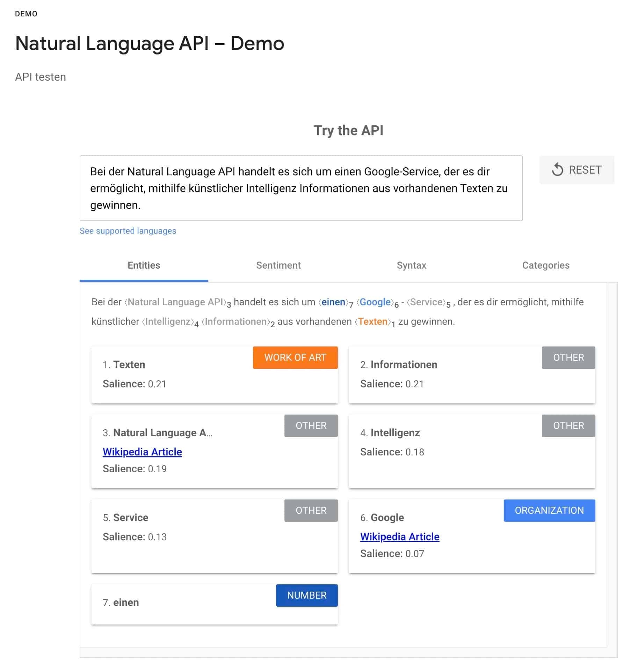Viewport: 638px width, 672px height.
Task: Click the RESET circular arrow icon
Action: [x=558, y=170]
